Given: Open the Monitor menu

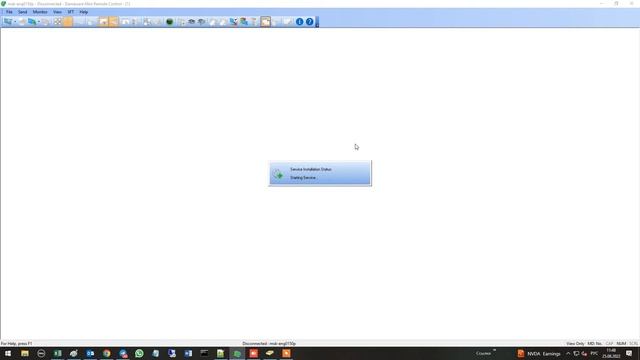Looking at the screenshot, I should [x=40, y=12].
